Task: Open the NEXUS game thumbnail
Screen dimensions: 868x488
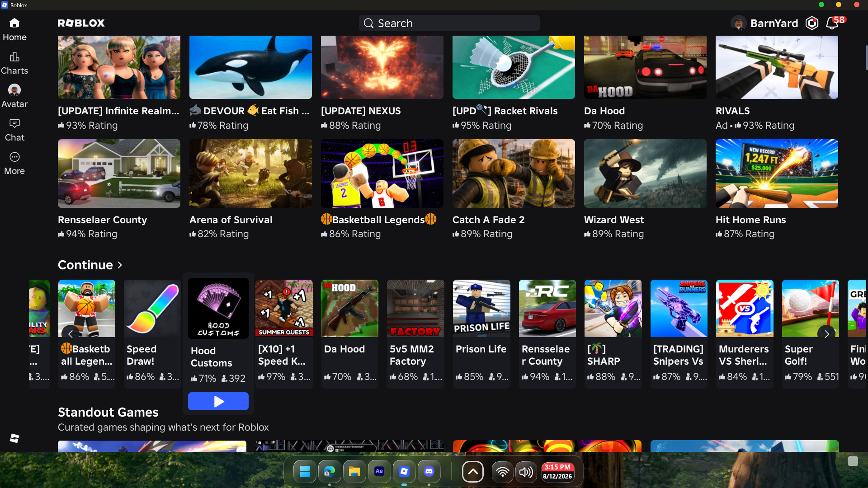Action: coord(382,67)
